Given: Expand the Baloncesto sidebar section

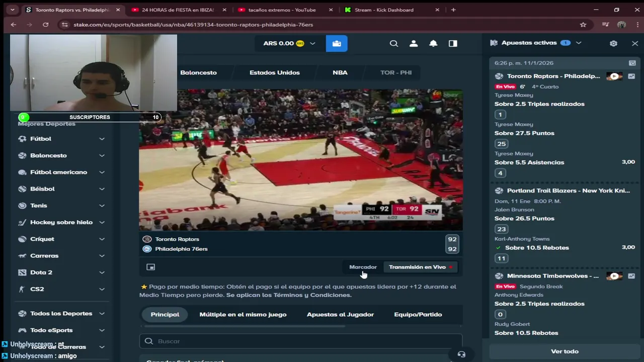Looking at the screenshot, I should click(102, 155).
